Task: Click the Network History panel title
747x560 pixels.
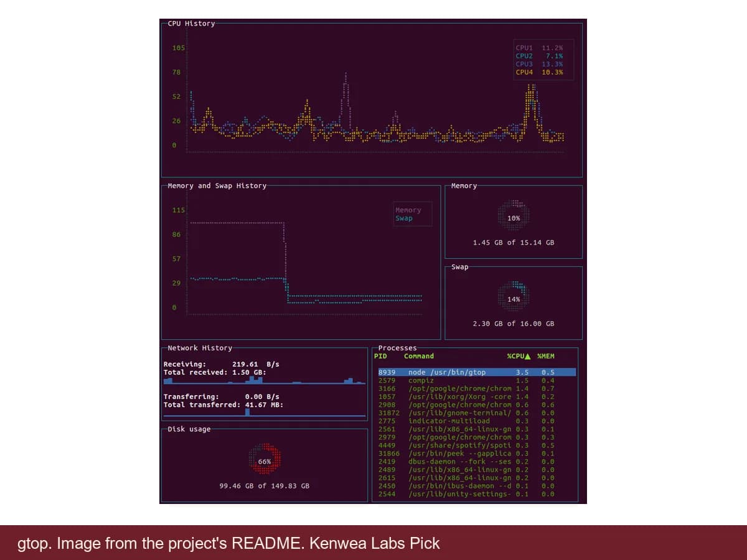Action: click(x=200, y=348)
